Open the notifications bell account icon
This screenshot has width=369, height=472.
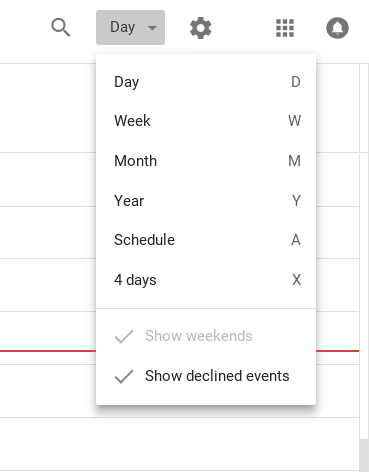click(337, 28)
